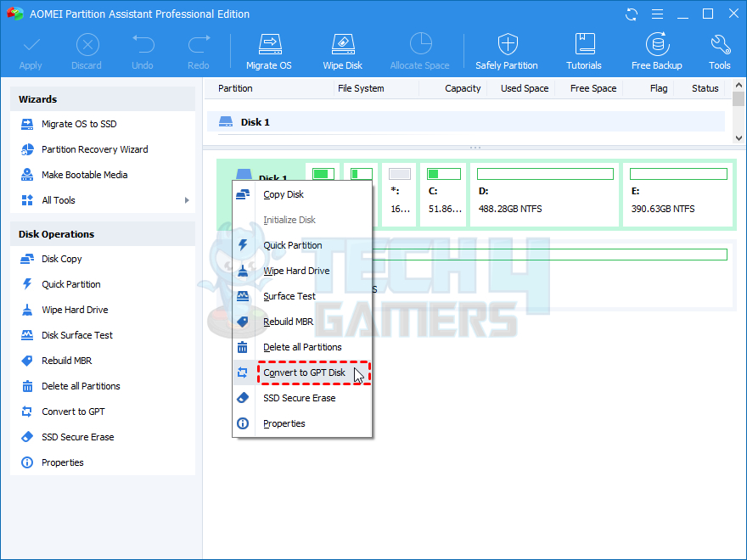
Task: Click Rebuild MBR in the sidebar
Action: click(x=103, y=361)
